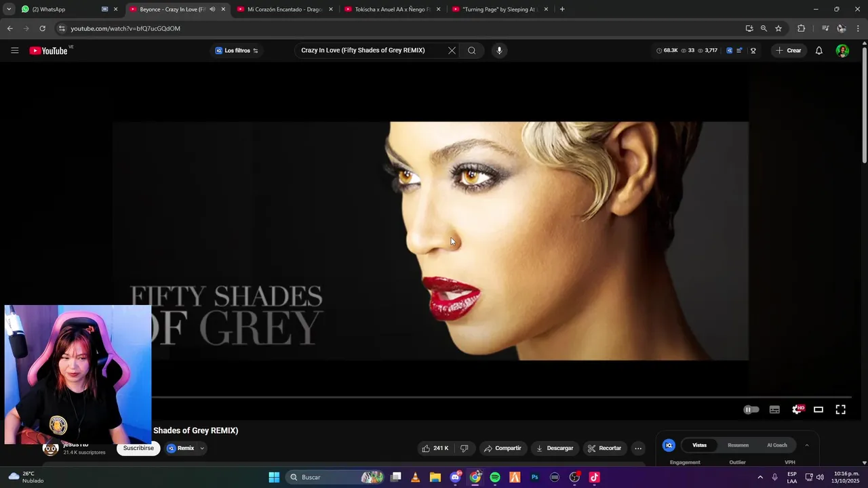Viewport: 868px width, 488px height.
Task: Toggle subtitles in the video player
Action: (774, 409)
